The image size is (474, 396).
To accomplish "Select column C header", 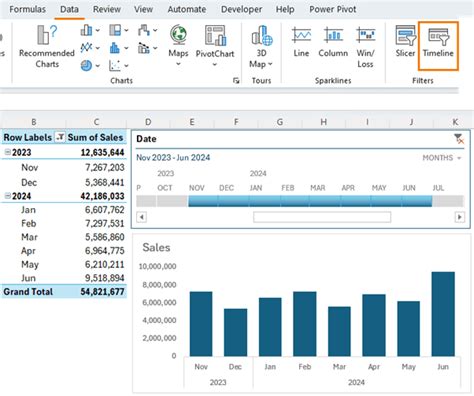I will (x=96, y=122).
